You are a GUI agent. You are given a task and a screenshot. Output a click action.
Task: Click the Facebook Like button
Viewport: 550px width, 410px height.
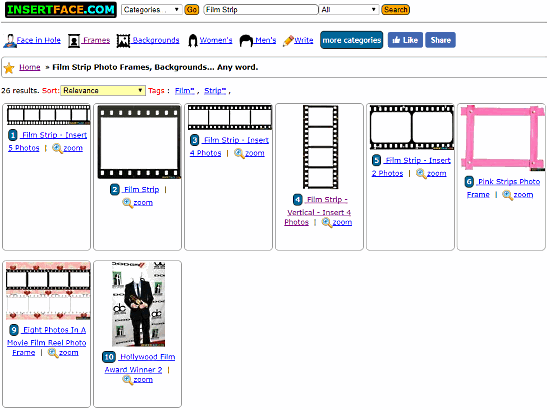(x=405, y=40)
